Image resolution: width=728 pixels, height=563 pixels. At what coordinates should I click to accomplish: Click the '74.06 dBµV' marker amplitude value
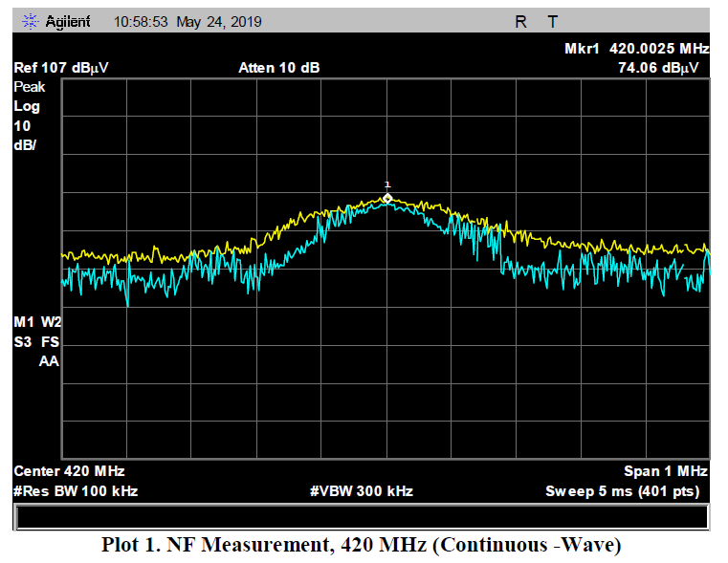click(x=658, y=68)
